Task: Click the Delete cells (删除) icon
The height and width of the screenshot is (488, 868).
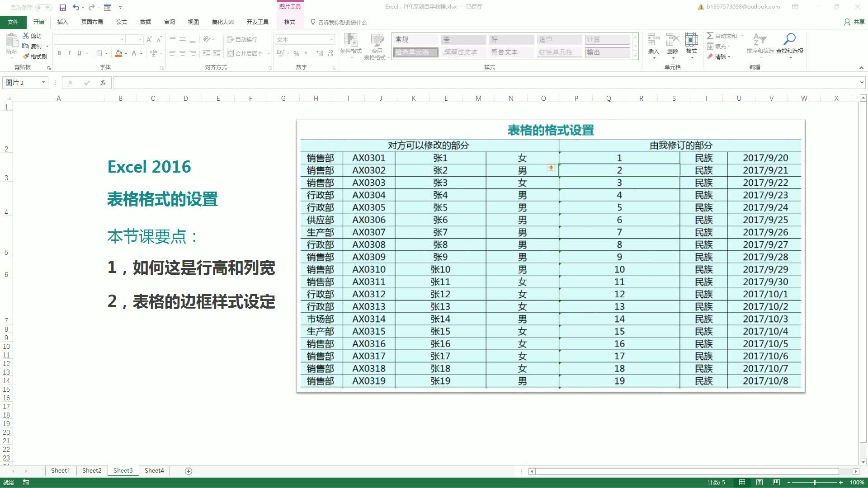Action: (x=673, y=39)
